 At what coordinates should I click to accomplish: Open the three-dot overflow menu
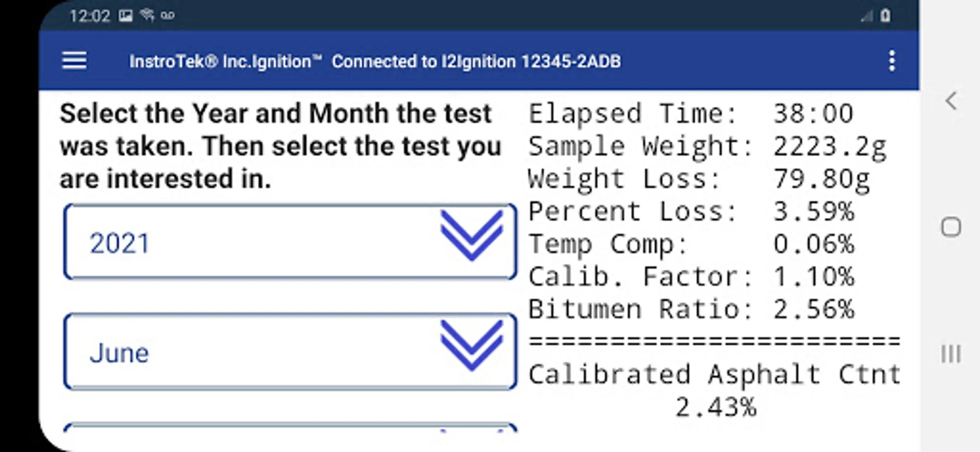click(x=891, y=61)
